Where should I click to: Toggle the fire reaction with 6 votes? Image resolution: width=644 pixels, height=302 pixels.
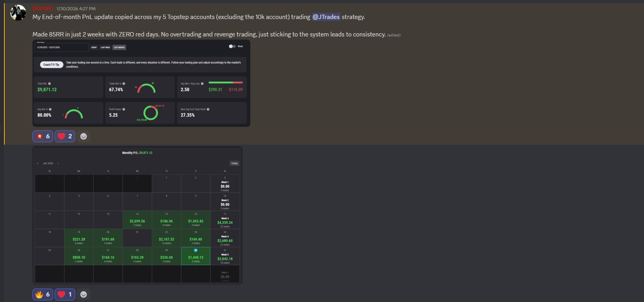[43, 294]
